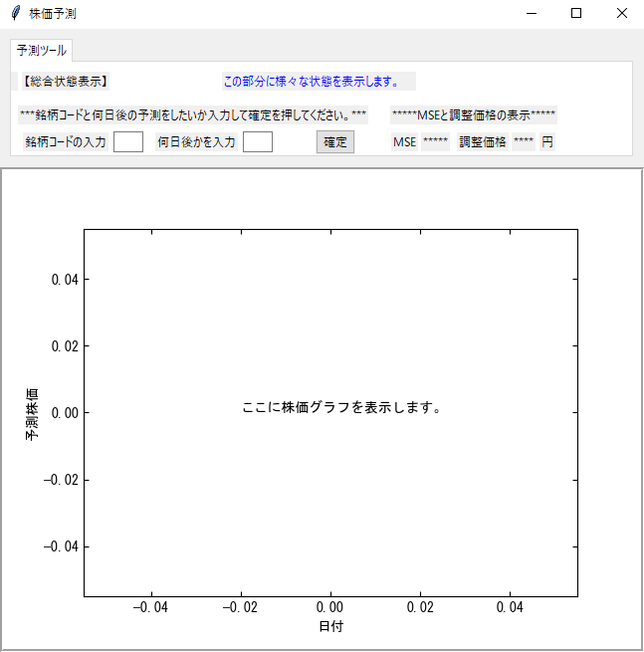Select the 予測ツール tab
This screenshot has width=644, height=652.
coord(41,51)
